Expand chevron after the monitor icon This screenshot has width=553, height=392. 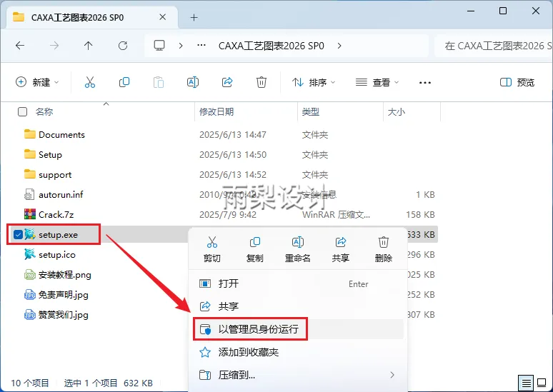tap(181, 46)
